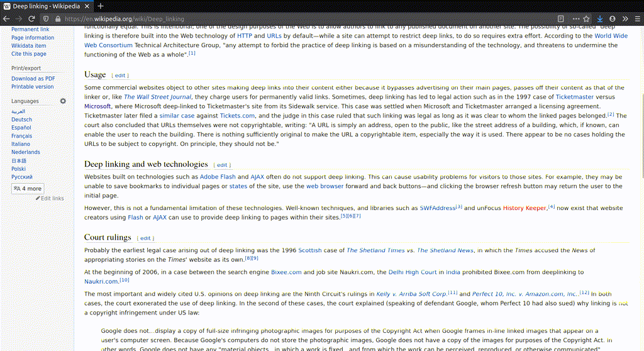Open Page information in sidebar

pyautogui.click(x=33, y=38)
